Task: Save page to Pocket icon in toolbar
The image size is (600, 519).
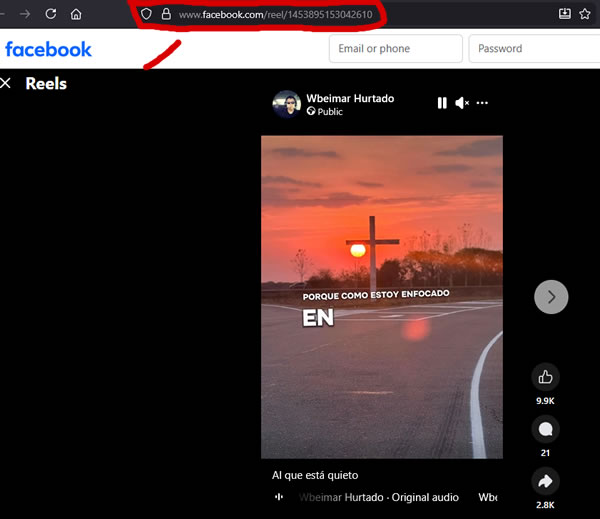Action: pos(564,14)
